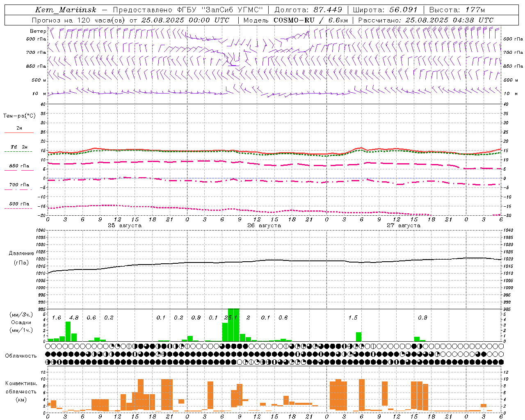The width and height of the screenshot is (525, 420).
Task: Click the Давление panel label
Action: point(21,253)
